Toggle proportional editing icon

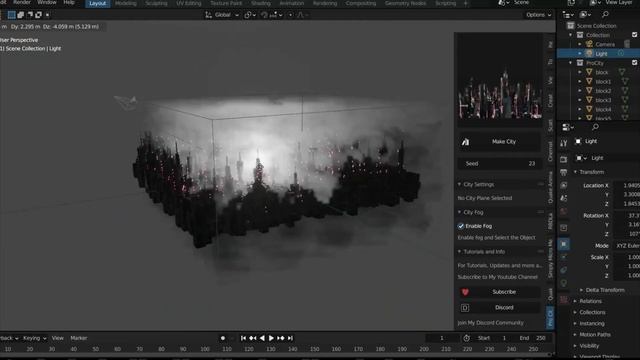pos(290,15)
